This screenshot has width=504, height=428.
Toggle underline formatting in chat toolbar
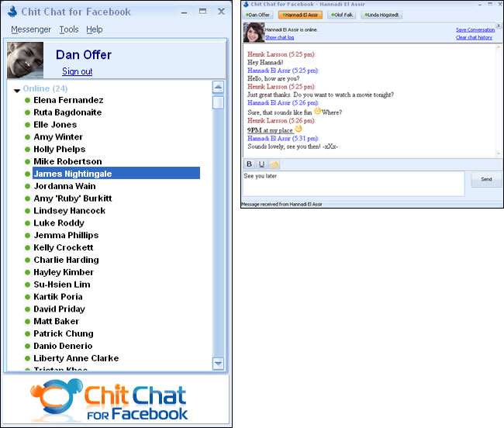pyautogui.click(x=261, y=164)
